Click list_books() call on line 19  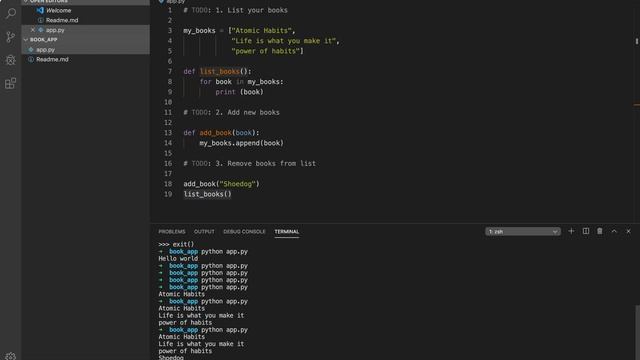207,194
